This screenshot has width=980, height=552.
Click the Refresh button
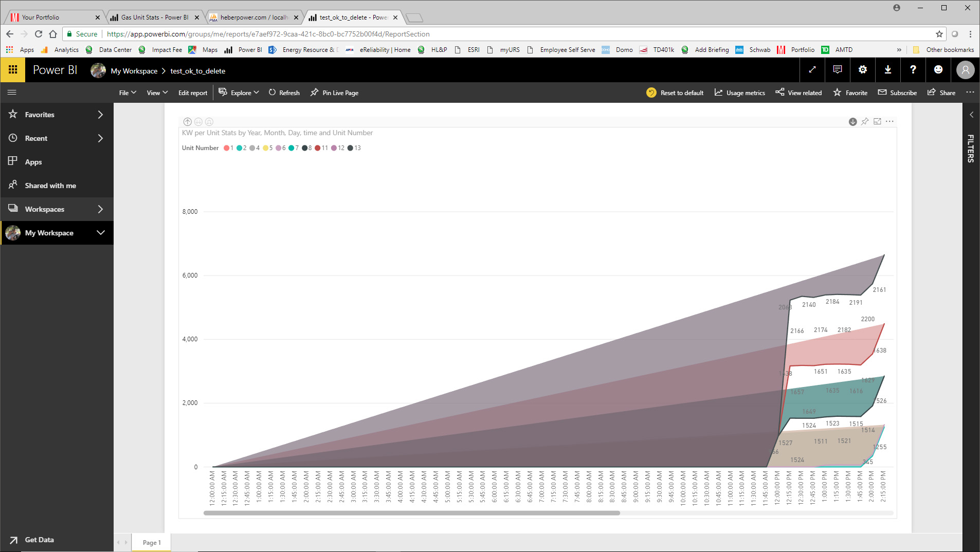[x=284, y=93]
